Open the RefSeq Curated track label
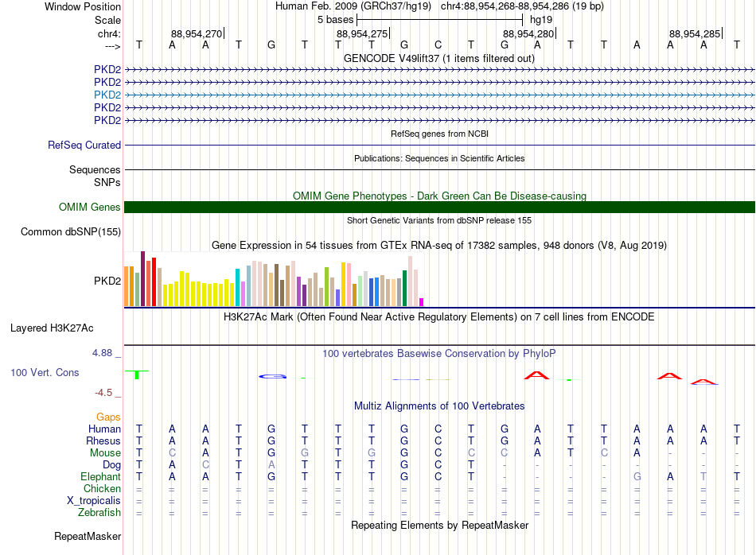The height and width of the screenshot is (555, 756). [x=84, y=145]
